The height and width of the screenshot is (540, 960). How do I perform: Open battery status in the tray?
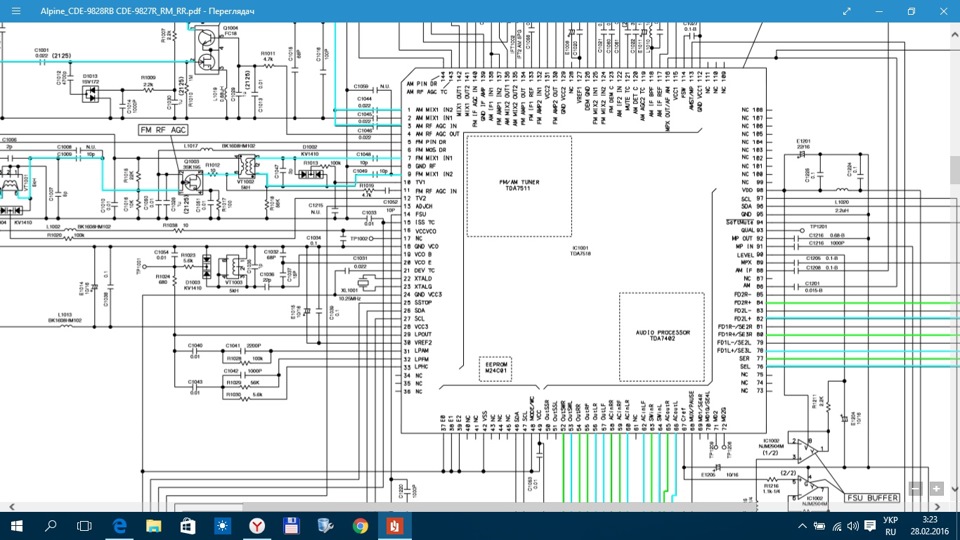(819, 526)
